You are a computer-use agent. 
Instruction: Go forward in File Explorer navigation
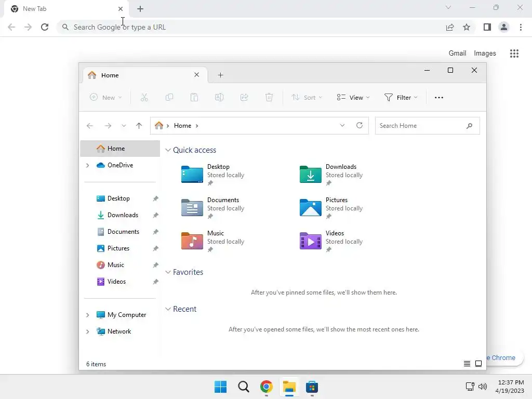(x=108, y=126)
